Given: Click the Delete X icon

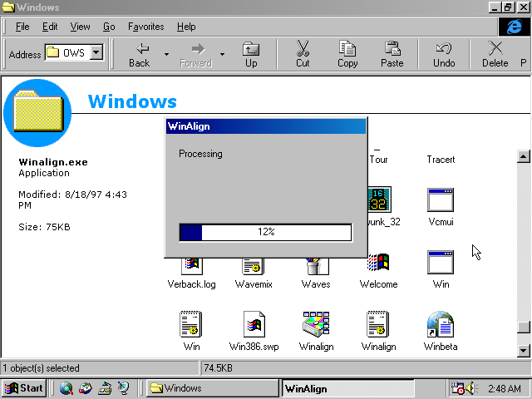Looking at the screenshot, I should (x=495, y=48).
